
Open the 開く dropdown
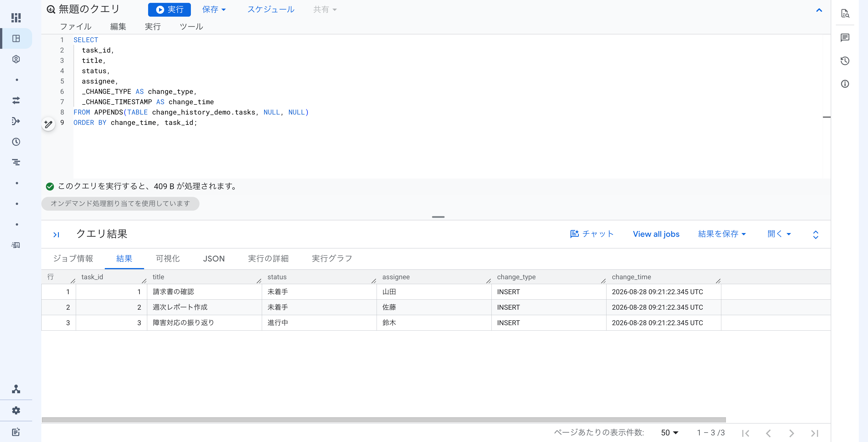coord(779,234)
